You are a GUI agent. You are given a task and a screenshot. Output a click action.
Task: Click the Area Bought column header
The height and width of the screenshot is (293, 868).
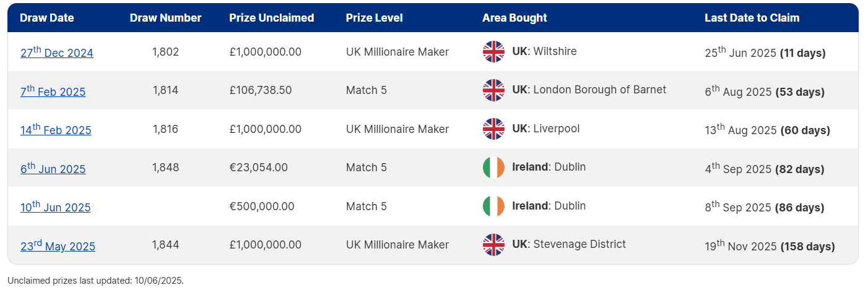point(514,18)
